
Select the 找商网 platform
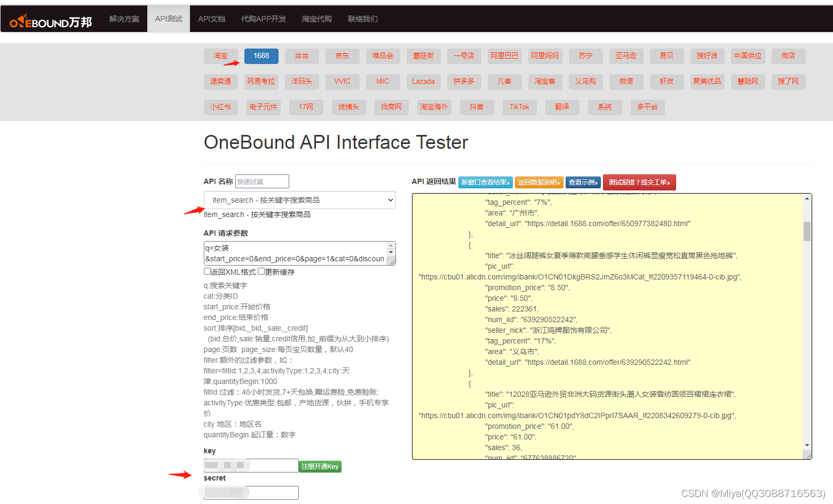pos(392,107)
